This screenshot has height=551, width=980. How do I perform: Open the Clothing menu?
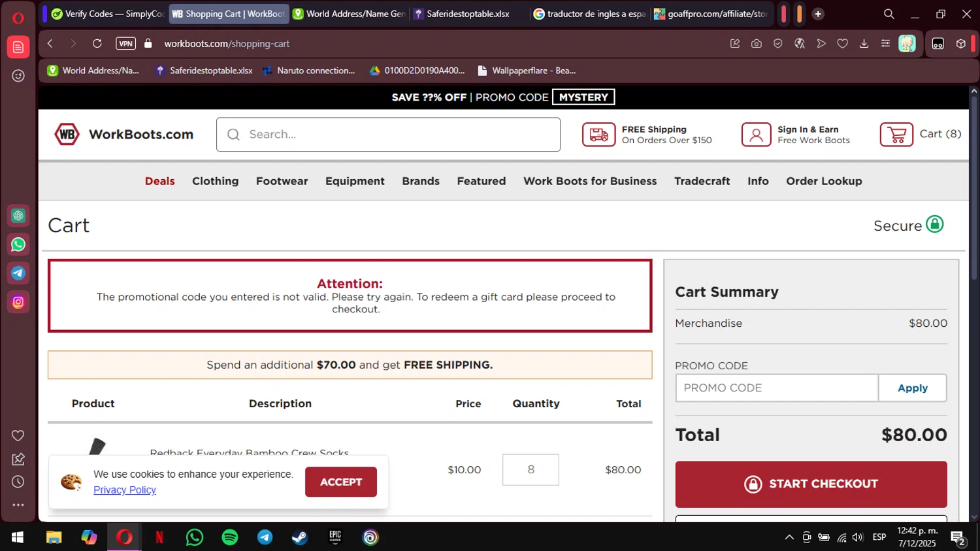215,181
